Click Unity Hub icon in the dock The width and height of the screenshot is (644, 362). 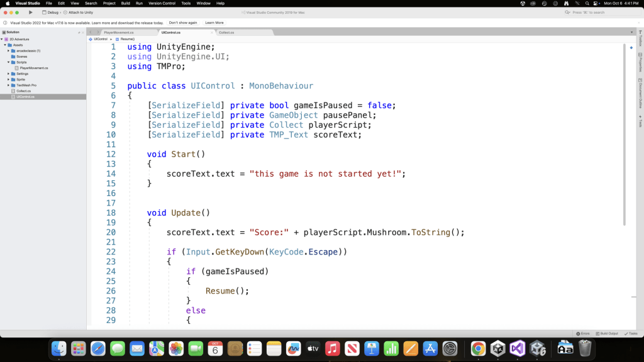pos(497,348)
